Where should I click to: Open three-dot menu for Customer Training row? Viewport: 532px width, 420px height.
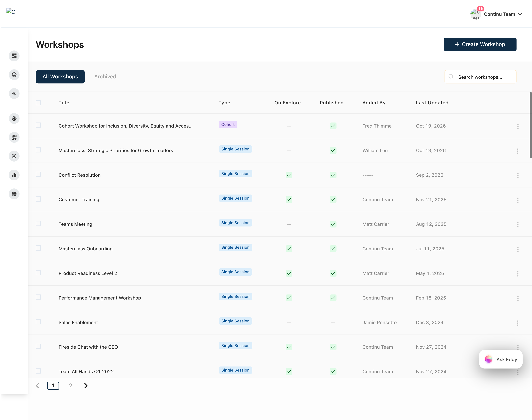coord(518,200)
